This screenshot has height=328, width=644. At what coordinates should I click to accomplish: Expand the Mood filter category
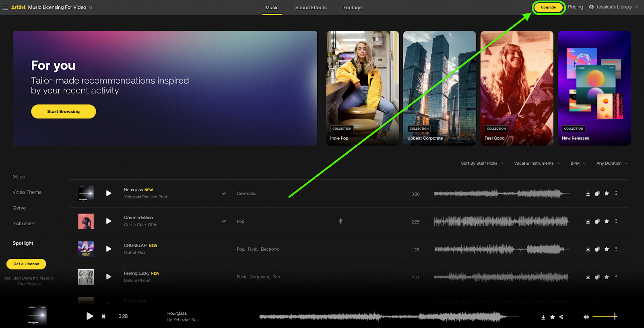[19, 176]
